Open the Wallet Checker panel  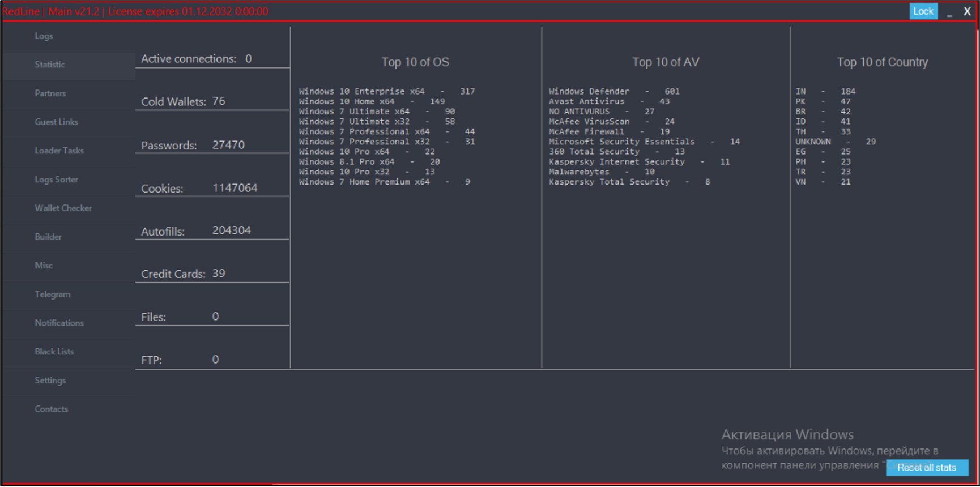(63, 208)
